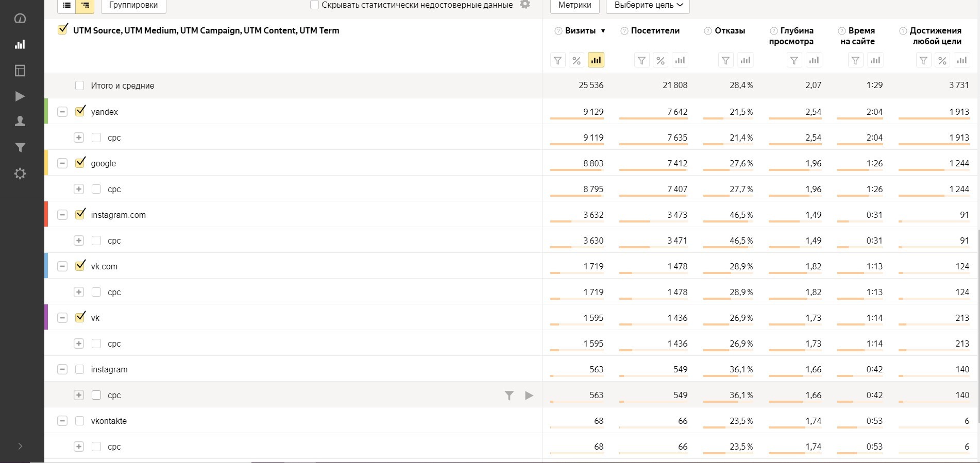Collapse the instagram.com row
The image size is (980, 463).
click(x=62, y=215)
